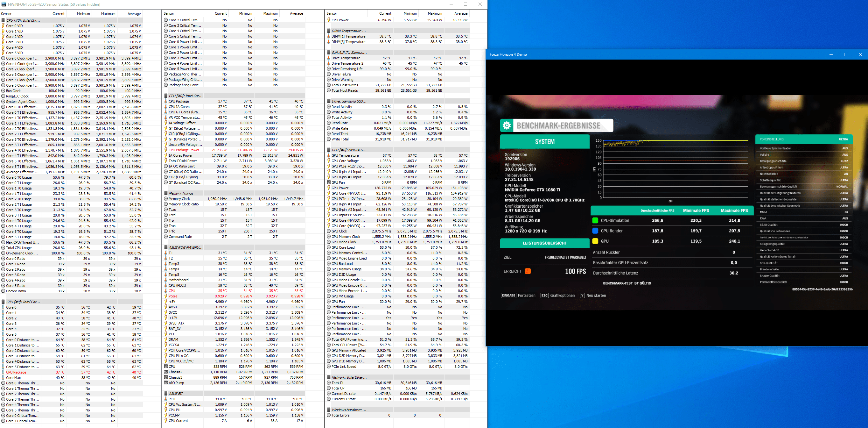Click the thermometer icon beside GPU Temperature

coord(329,155)
